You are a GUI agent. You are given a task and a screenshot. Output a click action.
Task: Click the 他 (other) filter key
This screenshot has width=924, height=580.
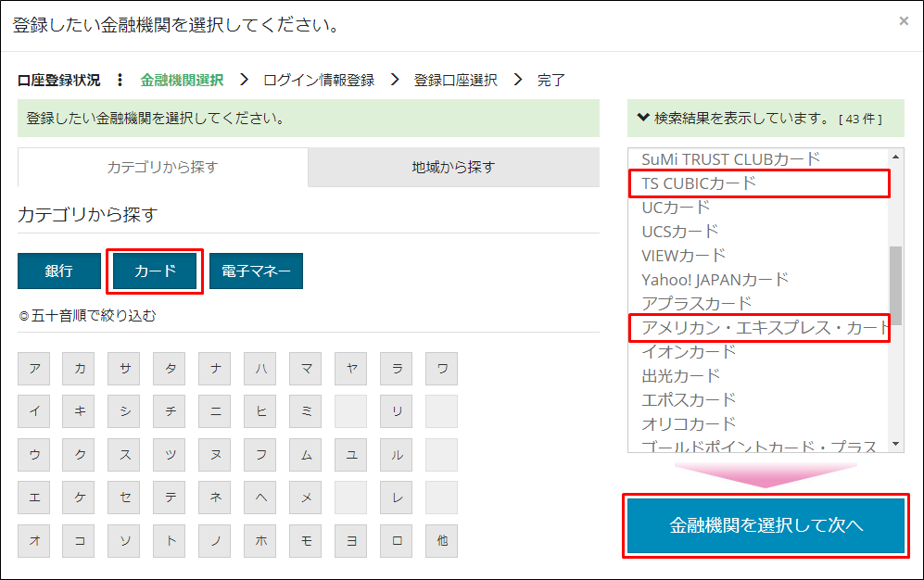coord(442,541)
